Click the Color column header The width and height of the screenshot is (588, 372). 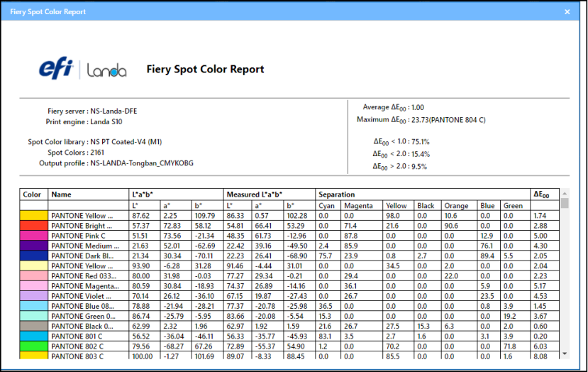click(33, 195)
